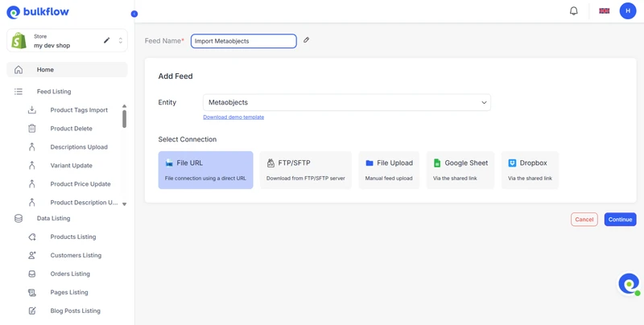This screenshot has height=325, width=644.
Task: Open Descriptions Upload feed
Action: click(x=79, y=147)
